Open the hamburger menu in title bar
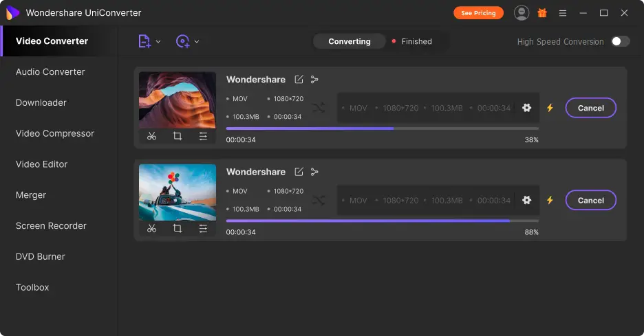The width and height of the screenshot is (644, 336). coord(563,13)
